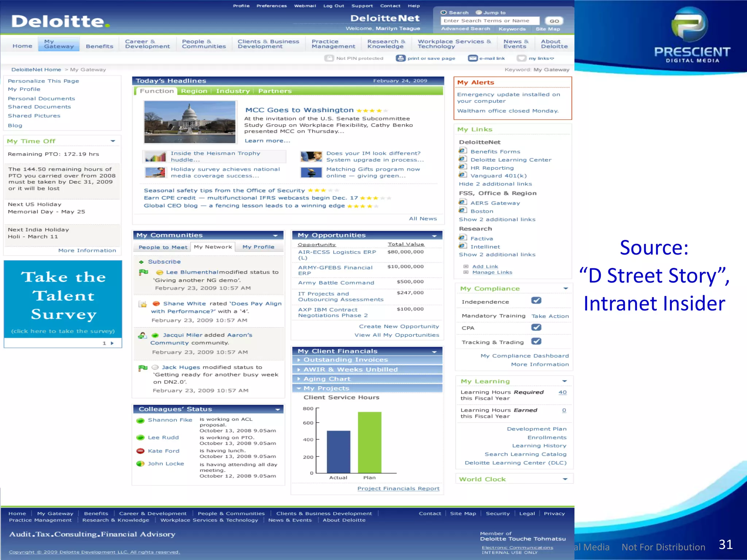Click the print or save page printer icon

pos(400,58)
